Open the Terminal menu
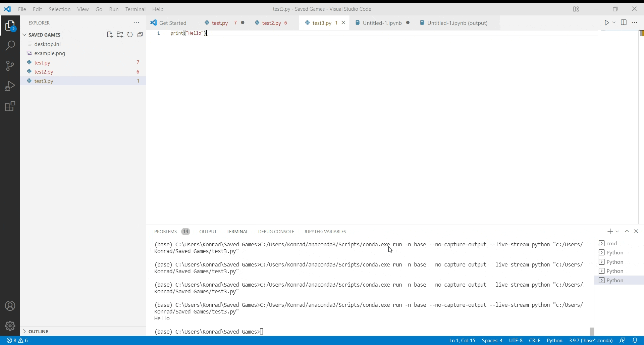Image resolution: width=644 pixels, height=345 pixels. tap(135, 9)
